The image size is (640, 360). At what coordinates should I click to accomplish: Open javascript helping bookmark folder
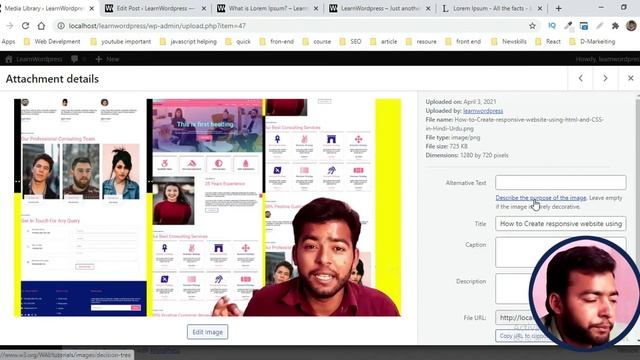pyautogui.click(x=188, y=42)
